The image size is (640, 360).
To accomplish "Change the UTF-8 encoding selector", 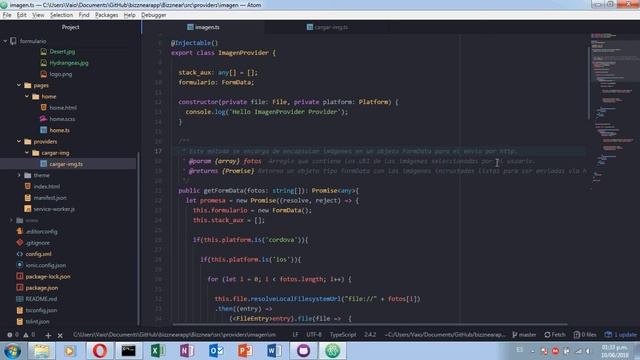I will [x=314, y=335].
